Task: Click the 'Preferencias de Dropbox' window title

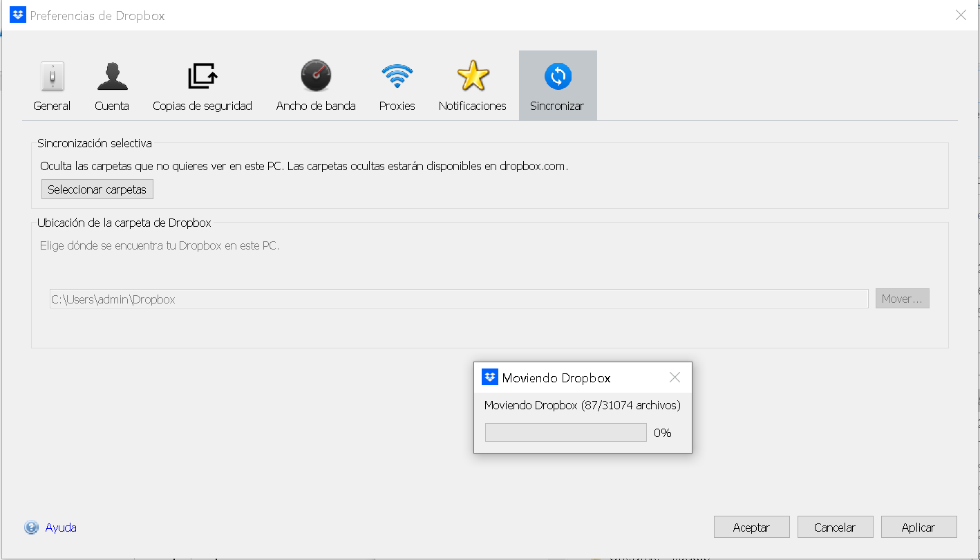Action: tap(97, 15)
